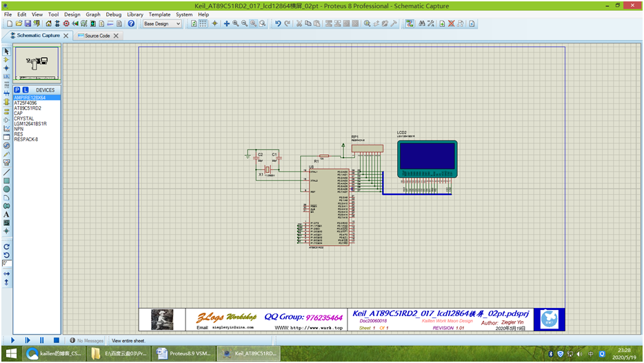The height and width of the screenshot is (363, 644).
Task: Click the P pick-from-libraries button
Action: 17,90
